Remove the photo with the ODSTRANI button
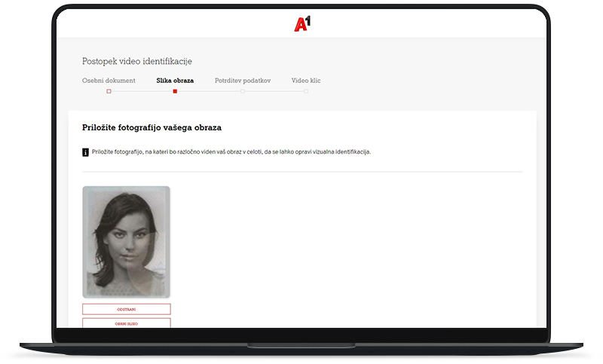Image resolution: width=603 pixels, height=364 pixels. (x=127, y=310)
